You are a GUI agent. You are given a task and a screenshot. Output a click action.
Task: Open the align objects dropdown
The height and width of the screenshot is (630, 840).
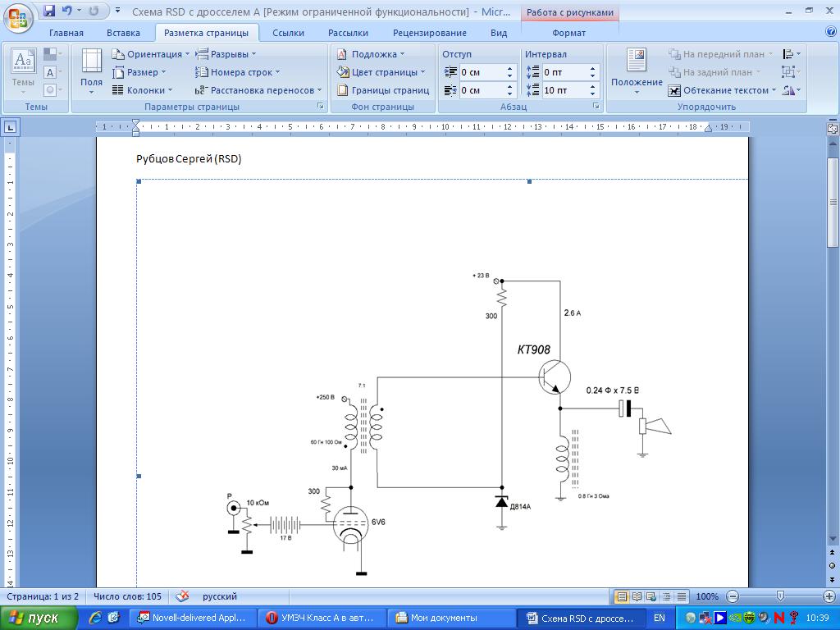792,54
